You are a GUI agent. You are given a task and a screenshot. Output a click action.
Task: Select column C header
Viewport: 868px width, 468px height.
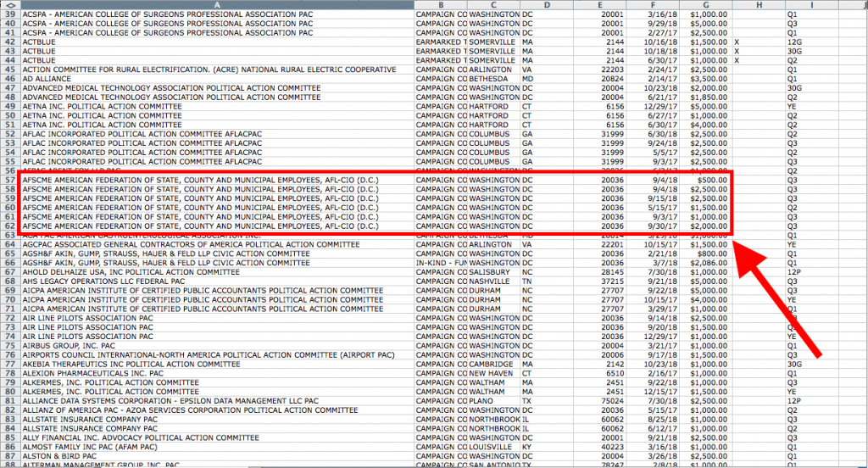(x=494, y=5)
